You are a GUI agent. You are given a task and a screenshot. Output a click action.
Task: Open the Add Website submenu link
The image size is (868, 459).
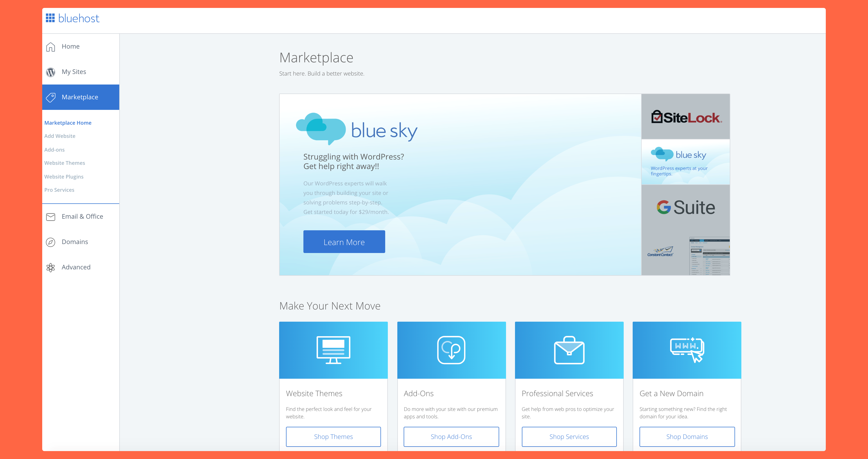click(60, 136)
